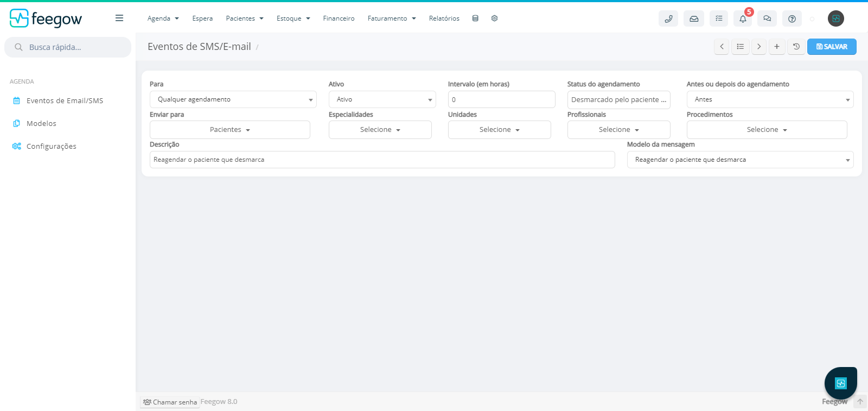Open the Financeiro menu item
Screen dimensions: 868x411
point(339,18)
